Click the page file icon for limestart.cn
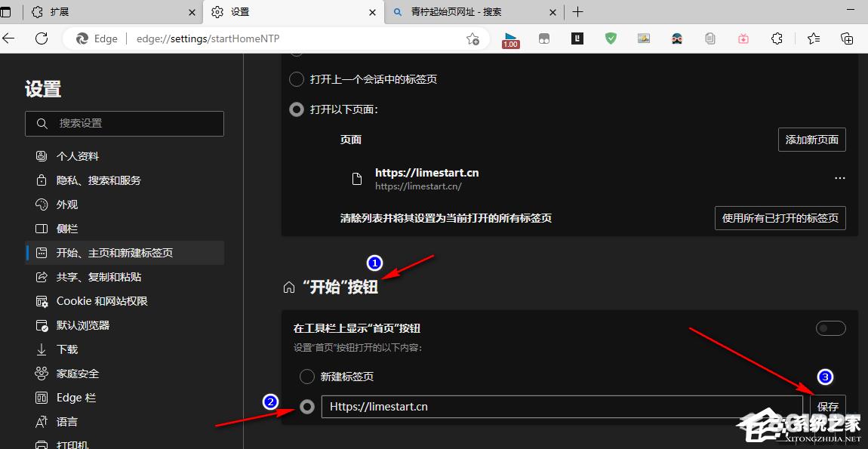 [x=358, y=179]
